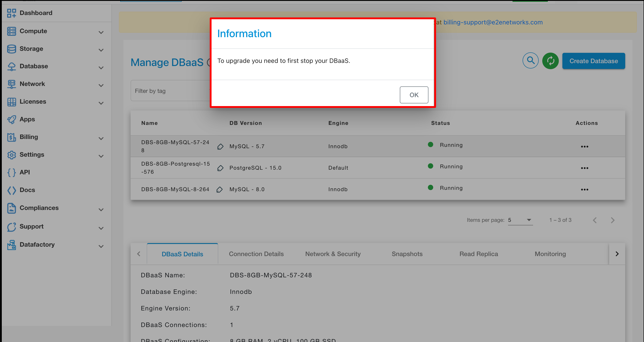This screenshot has width=644, height=342.
Task: Click the Database icon in sidebar
Action: pyautogui.click(x=11, y=66)
